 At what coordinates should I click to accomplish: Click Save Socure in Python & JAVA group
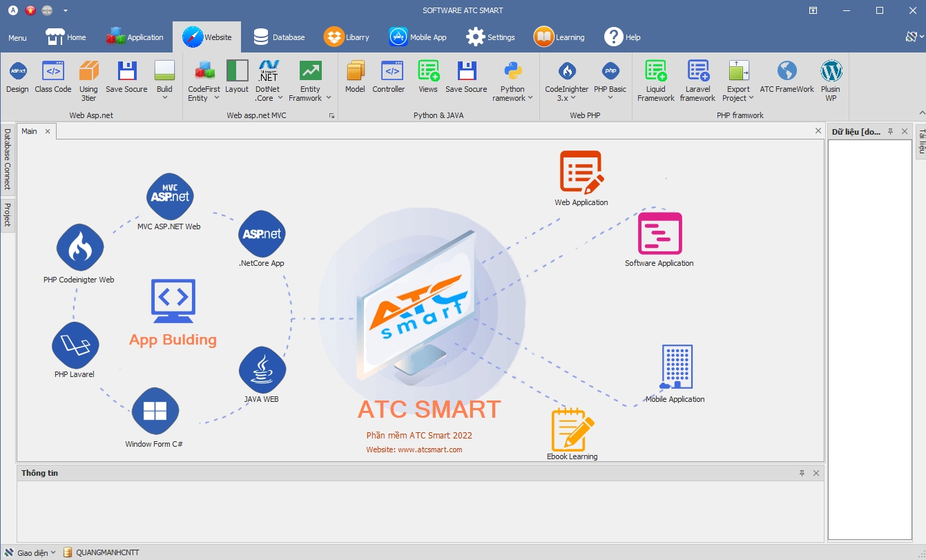tap(466, 77)
